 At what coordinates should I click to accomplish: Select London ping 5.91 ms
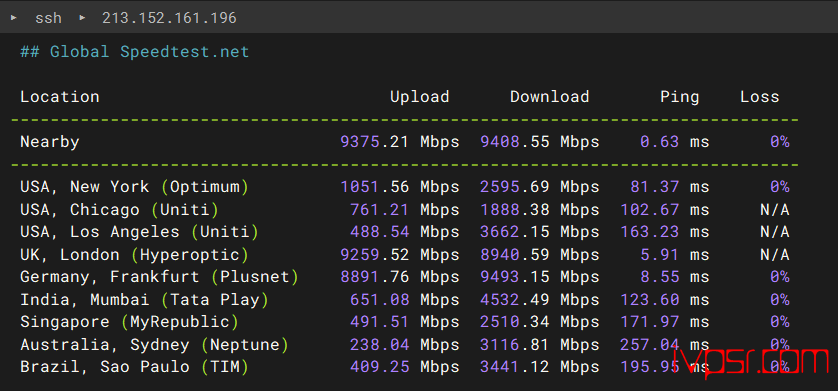675,254
